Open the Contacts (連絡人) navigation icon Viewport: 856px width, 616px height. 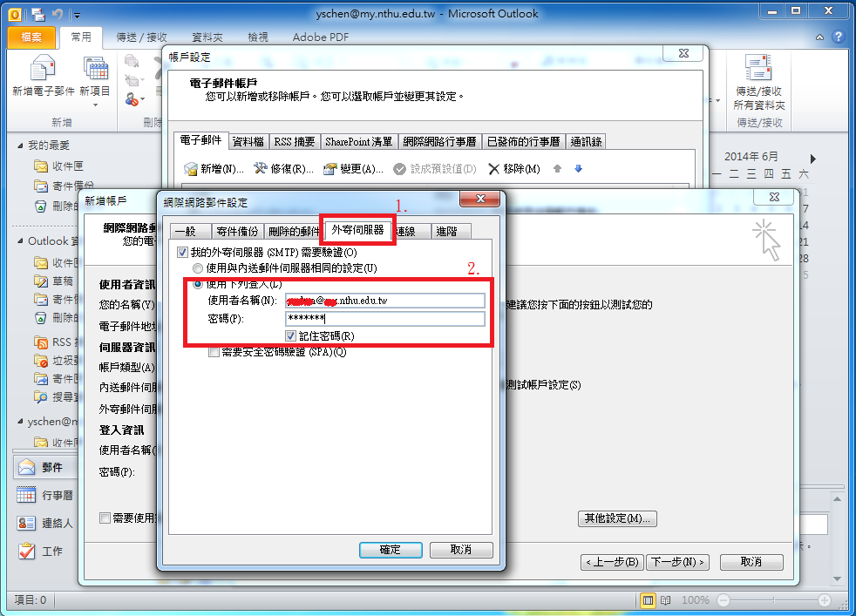click(27, 523)
